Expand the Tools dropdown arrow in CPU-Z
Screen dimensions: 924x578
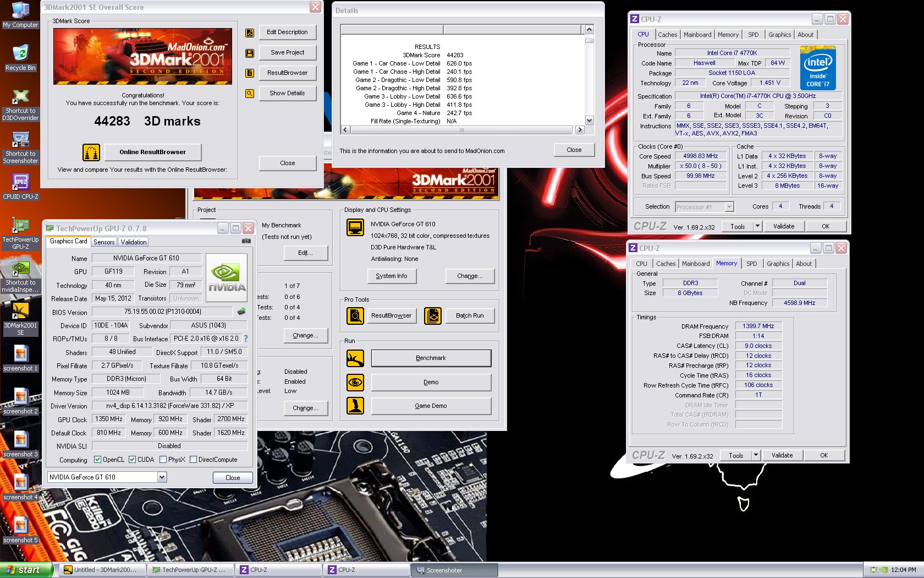click(757, 226)
